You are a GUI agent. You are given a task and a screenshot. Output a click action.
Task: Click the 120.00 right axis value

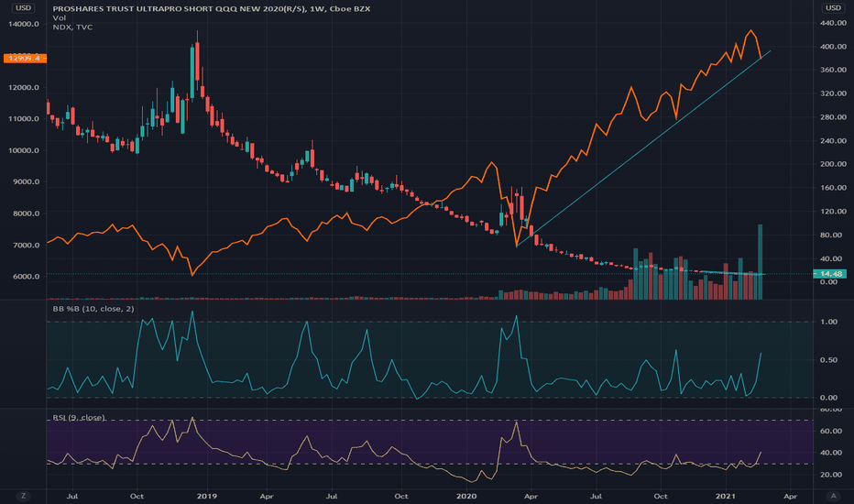833,212
